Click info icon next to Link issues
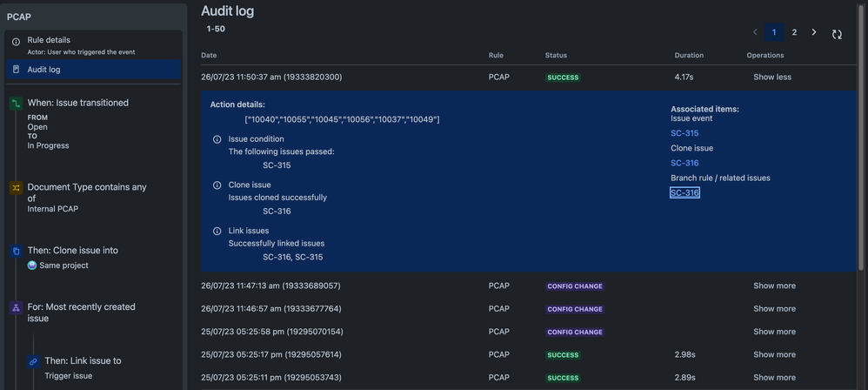The image size is (868, 390). 217,231
